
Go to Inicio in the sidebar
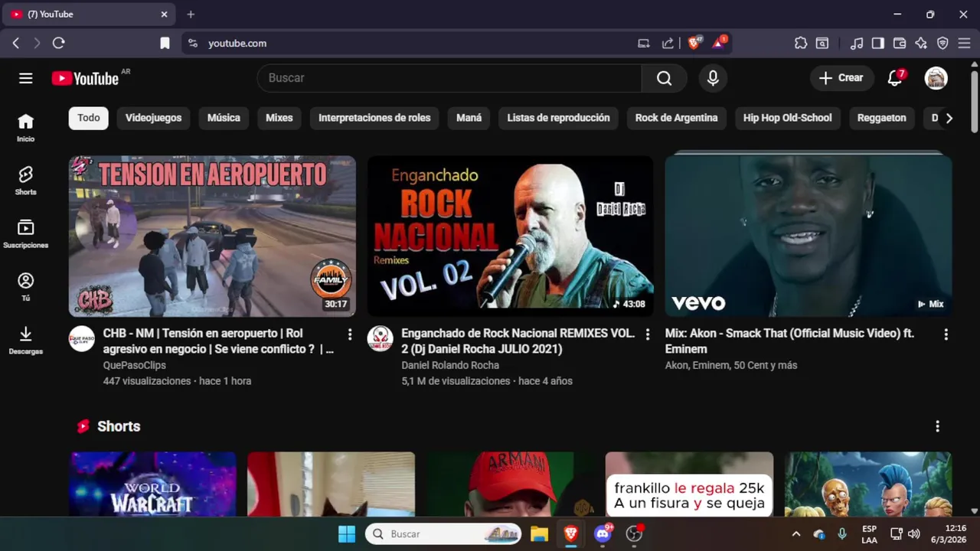pos(26,128)
